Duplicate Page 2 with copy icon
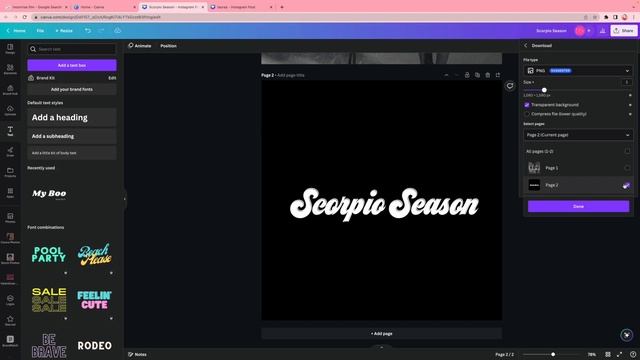This screenshot has width=640, height=360. (477, 75)
